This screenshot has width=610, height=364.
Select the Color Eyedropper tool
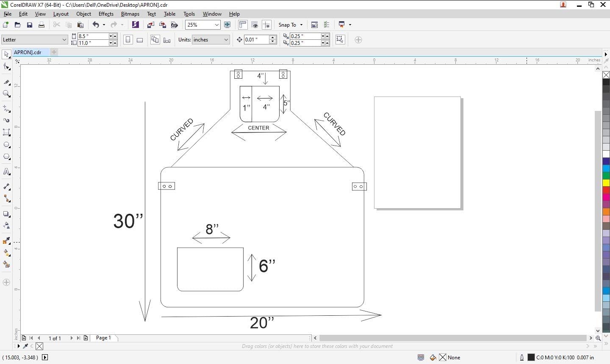pyautogui.click(x=6, y=241)
